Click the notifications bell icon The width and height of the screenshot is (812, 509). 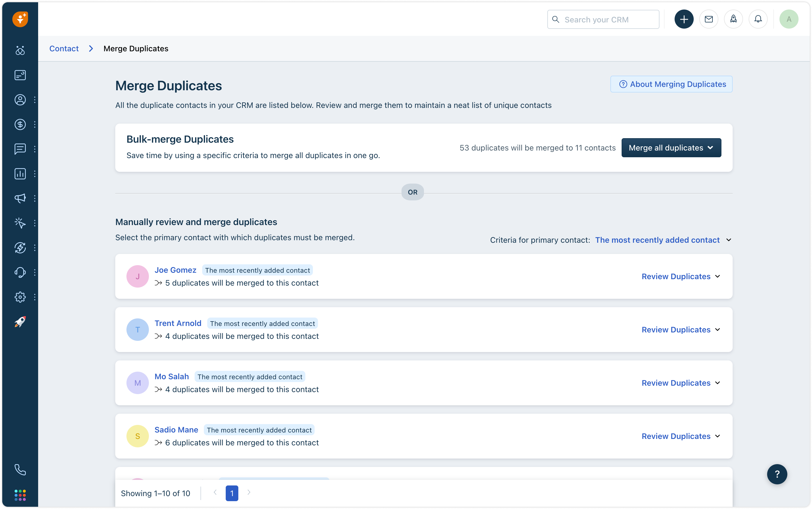(758, 19)
